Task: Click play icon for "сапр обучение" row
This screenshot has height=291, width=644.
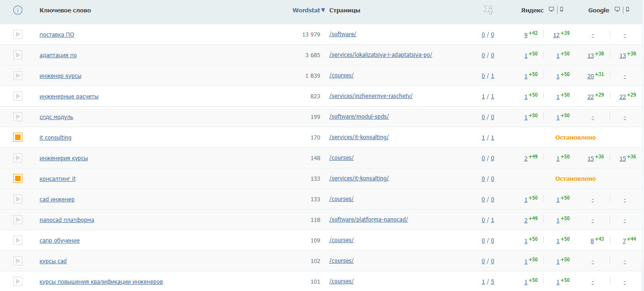Action: point(18,240)
